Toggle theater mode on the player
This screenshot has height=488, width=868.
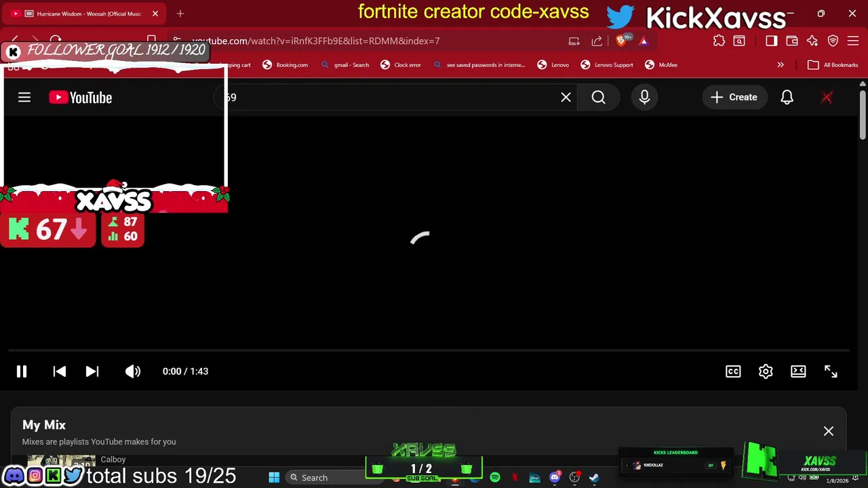tap(798, 371)
